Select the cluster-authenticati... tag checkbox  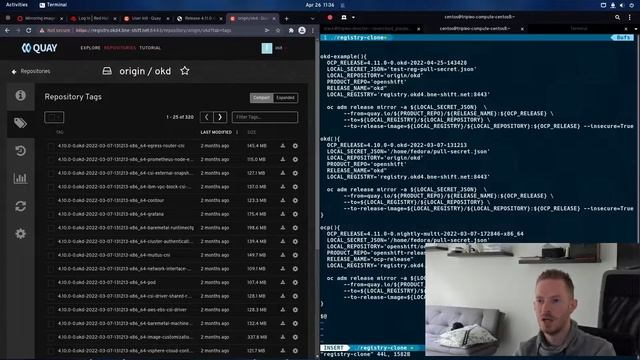[51, 242]
